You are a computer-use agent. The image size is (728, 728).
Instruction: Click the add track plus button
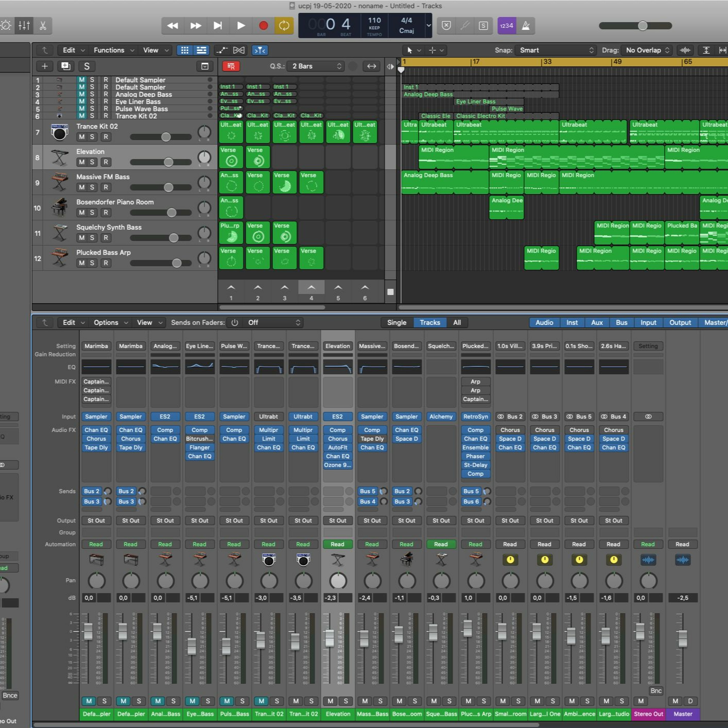pyautogui.click(x=44, y=66)
